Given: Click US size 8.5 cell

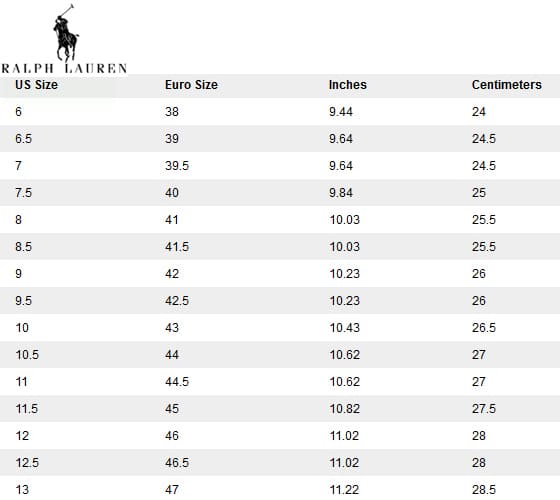Looking at the screenshot, I should click(x=24, y=247).
